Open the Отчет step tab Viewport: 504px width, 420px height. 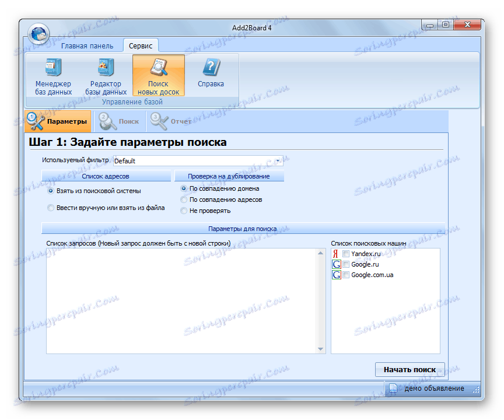pos(172,121)
